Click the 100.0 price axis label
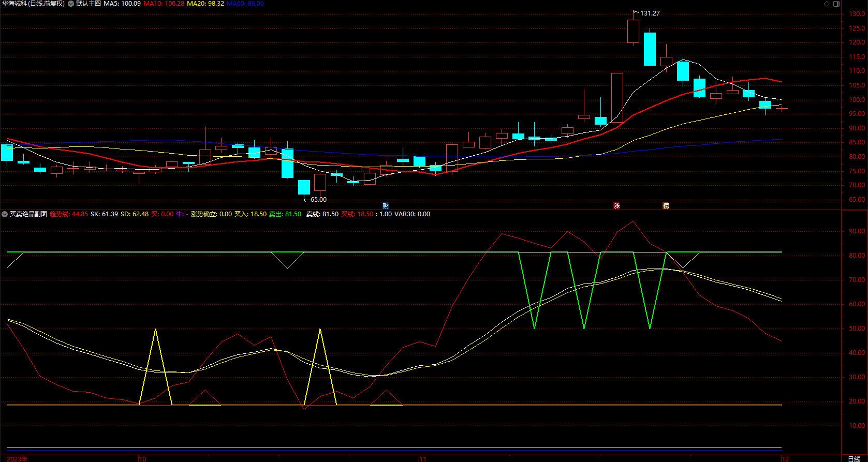Screen dimensions: 868x462 (857, 100)
